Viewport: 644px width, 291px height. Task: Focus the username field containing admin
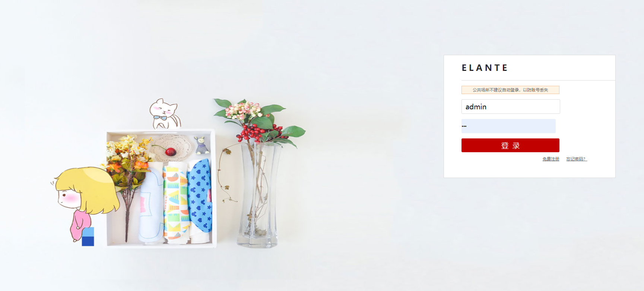tap(511, 107)
